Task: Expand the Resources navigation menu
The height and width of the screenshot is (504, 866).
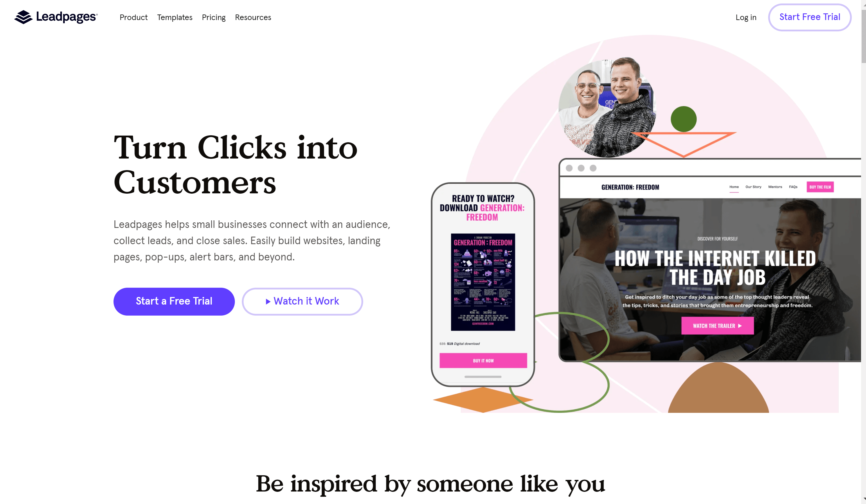Action: [x=253, y=17]
